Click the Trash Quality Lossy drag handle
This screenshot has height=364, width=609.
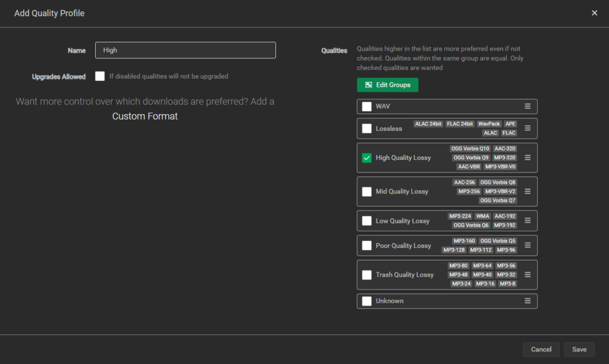click(528, 274)
